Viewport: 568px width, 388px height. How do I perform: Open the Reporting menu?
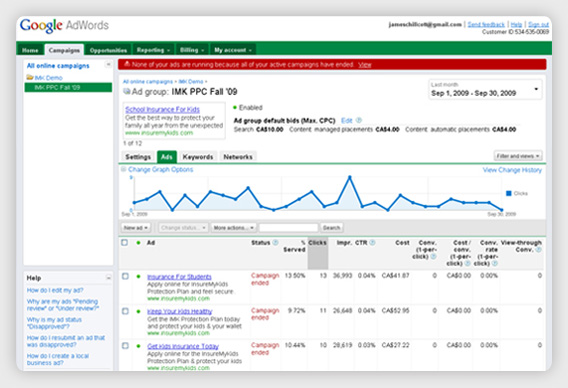pos(153,50)
